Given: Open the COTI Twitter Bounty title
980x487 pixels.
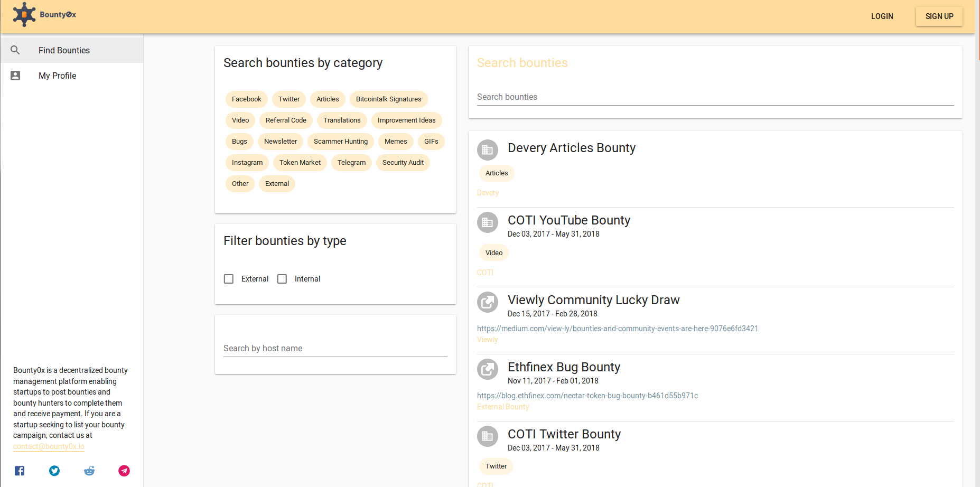Looking at the screenshot, I should 564,434.
